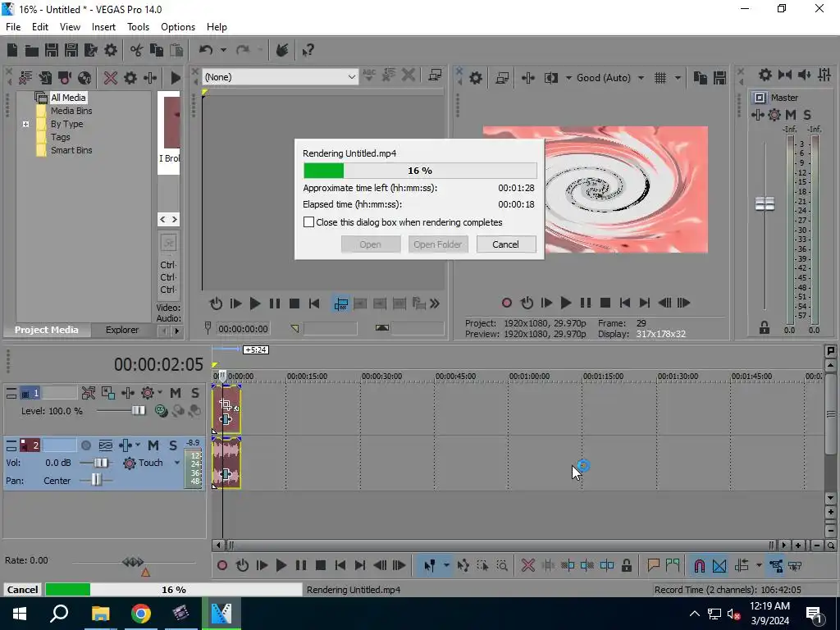
Task: Click the Arm for Record icon on track 2
Action: point(85,445)
